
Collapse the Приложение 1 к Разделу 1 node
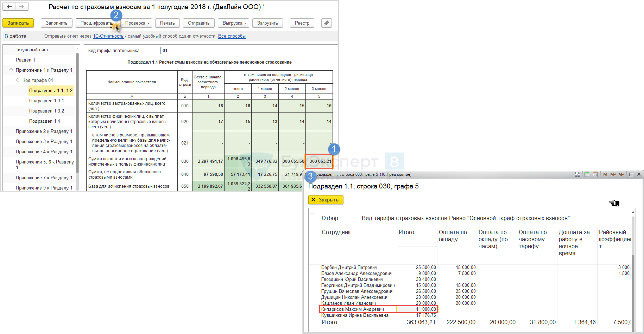click(x=11, y=70)
